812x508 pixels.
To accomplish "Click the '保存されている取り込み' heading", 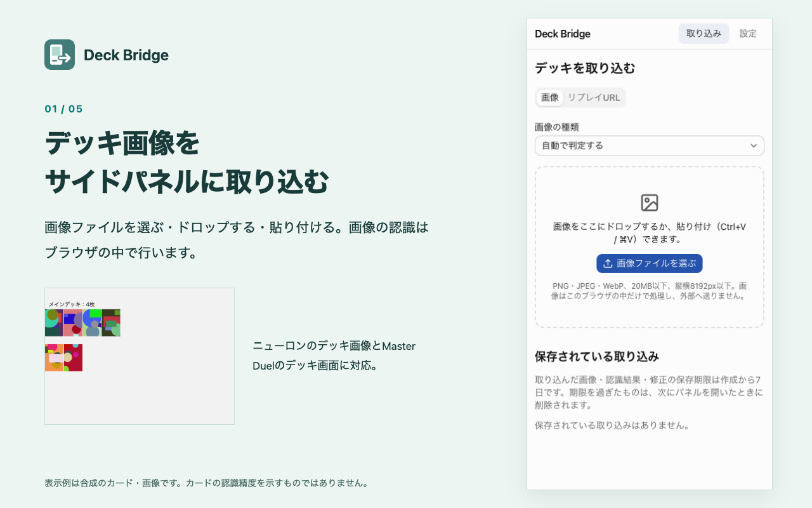I will coord(597,356).
